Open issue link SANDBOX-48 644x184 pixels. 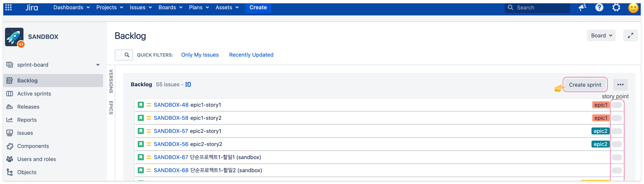(171, 105)
